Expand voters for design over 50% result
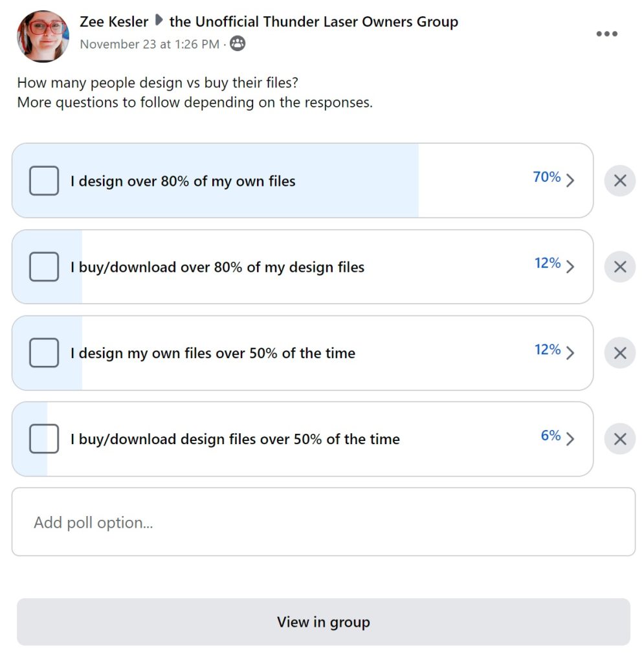This screenshot has width=644, height=663. point(570,353)
